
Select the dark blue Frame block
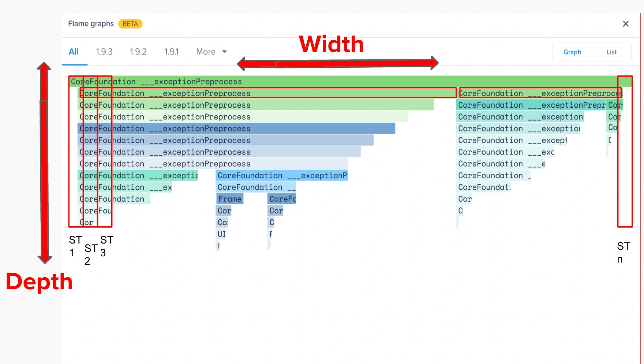(x=230, y=199)
